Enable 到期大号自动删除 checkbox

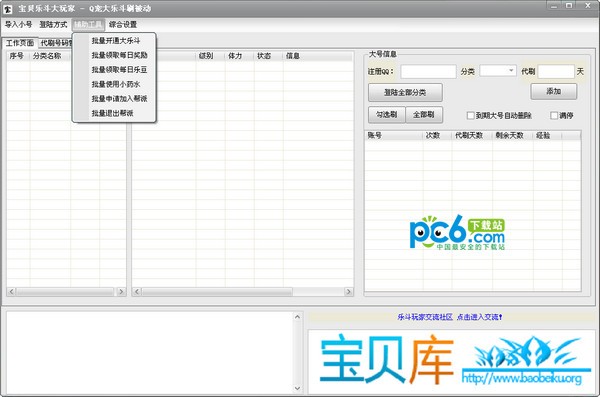tap(471, 115)
